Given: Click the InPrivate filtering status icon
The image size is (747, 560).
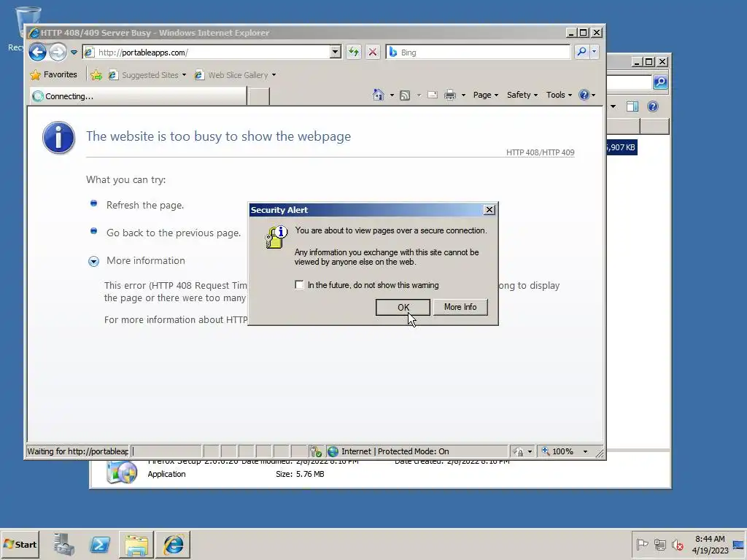Looking at the screenshot, I should point(519,451).
